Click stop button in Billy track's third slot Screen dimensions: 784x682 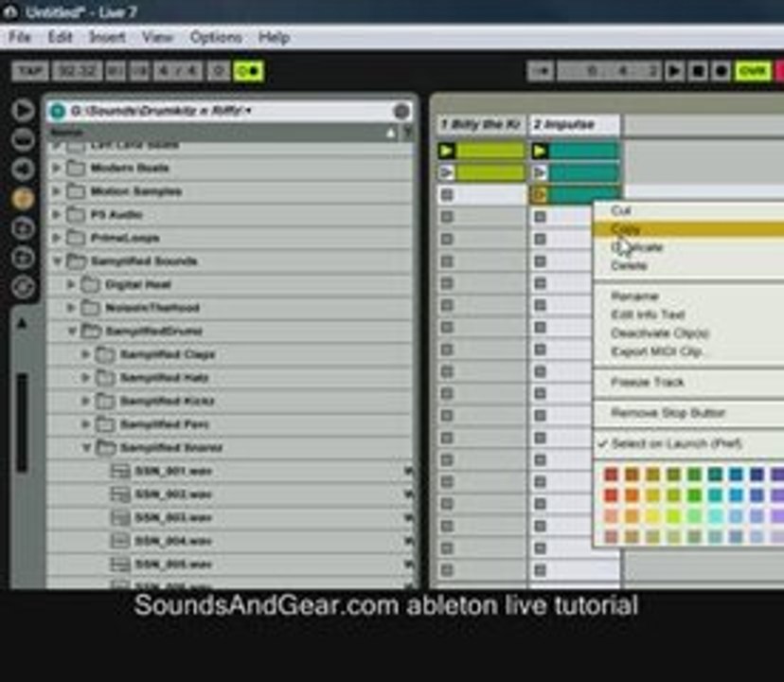[x=447, y=194]
